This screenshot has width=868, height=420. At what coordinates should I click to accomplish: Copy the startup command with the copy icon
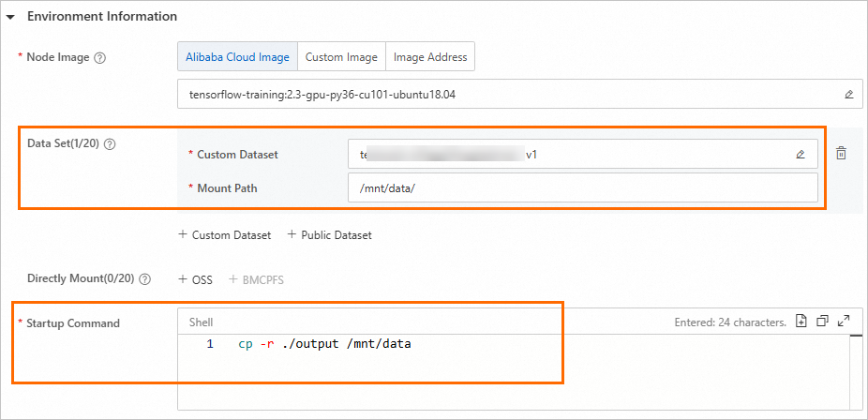pyautogui.click(x=822, y=321)
